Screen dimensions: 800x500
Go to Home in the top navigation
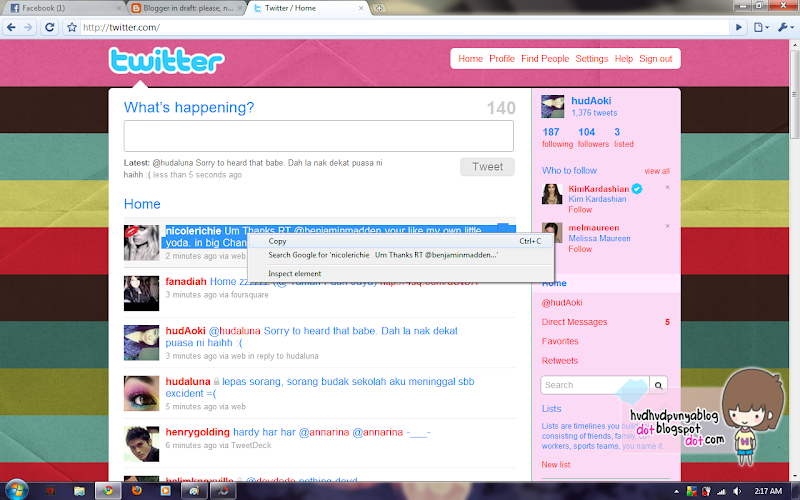(470, 59)
